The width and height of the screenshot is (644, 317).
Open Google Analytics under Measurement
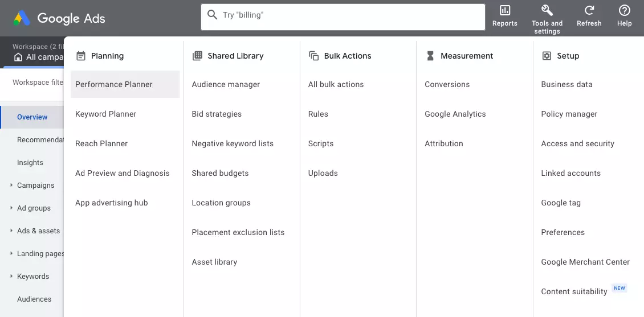tap(455, 114)
